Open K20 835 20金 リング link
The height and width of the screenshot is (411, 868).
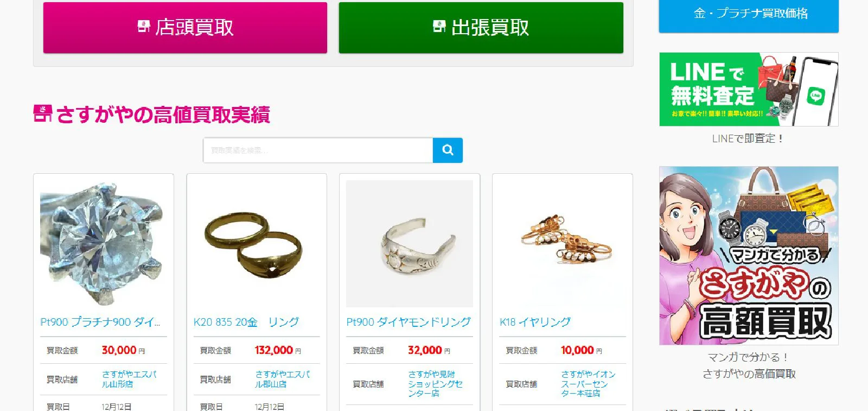[246, 322]
